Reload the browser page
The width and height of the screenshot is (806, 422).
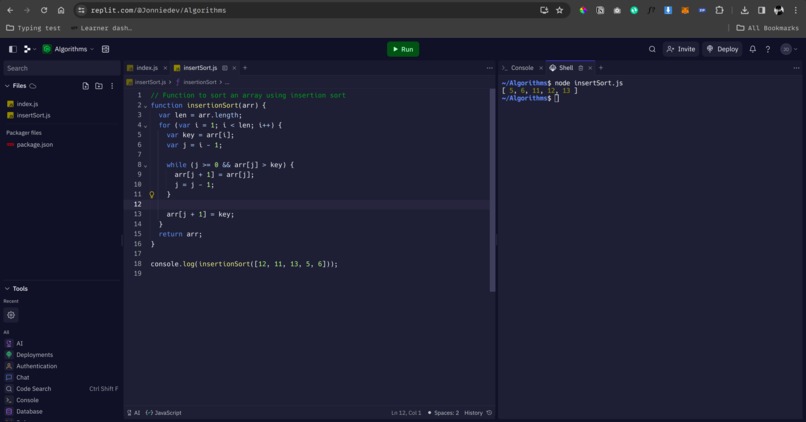tap(44, 10)
